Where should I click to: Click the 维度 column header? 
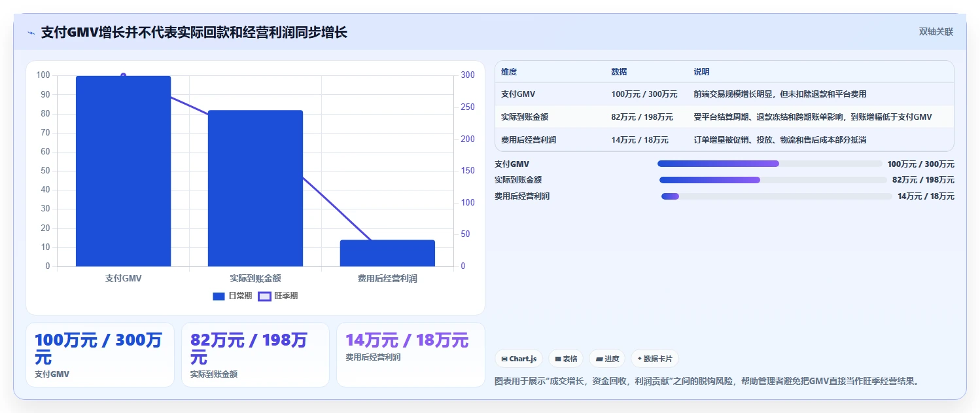509,72
